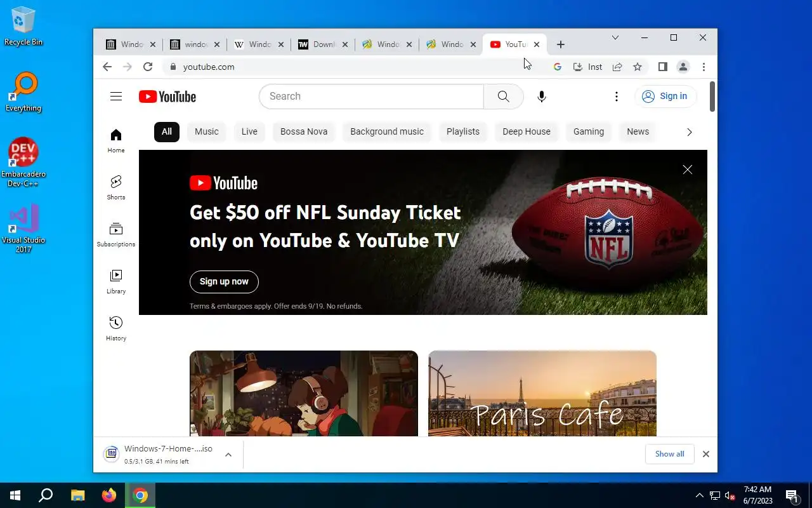Viewport: 812px width, 508px height.
Task: Open File Explorer from taskbar
Action: pos(77,495)
